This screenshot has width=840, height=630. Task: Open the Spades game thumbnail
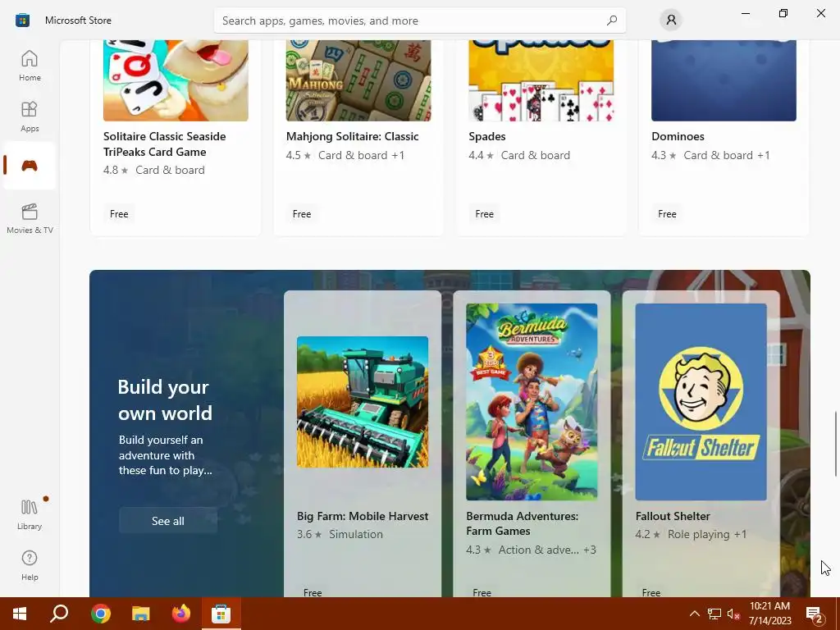coord(541,80)
